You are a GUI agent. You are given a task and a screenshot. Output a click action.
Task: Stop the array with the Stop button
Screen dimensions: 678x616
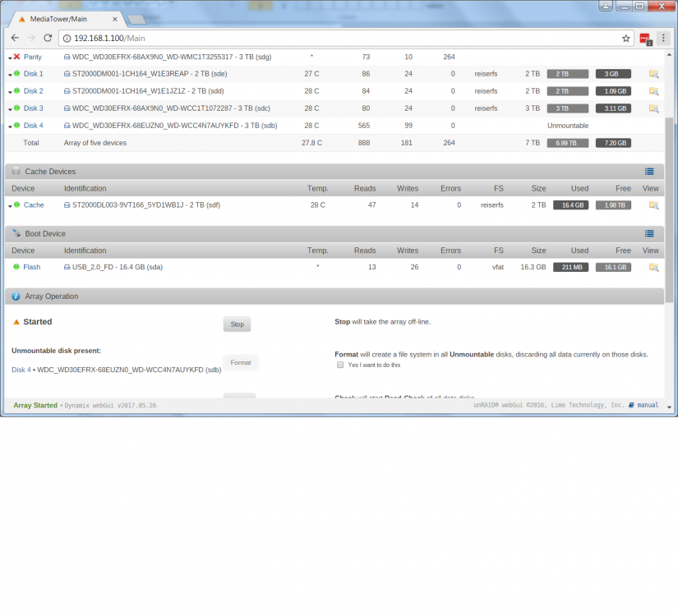click(237, 324)
